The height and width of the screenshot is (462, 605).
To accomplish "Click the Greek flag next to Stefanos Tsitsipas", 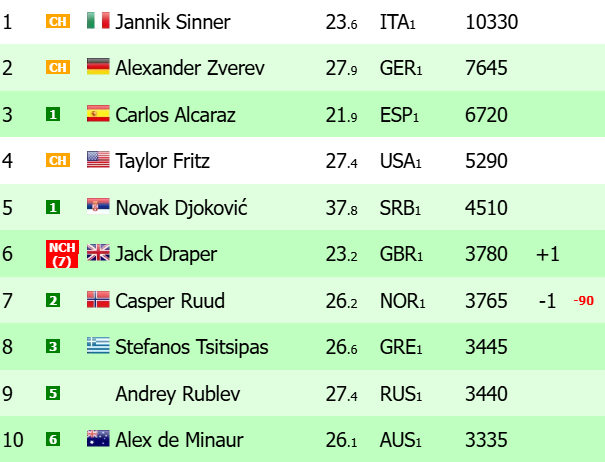I will 98,345.
